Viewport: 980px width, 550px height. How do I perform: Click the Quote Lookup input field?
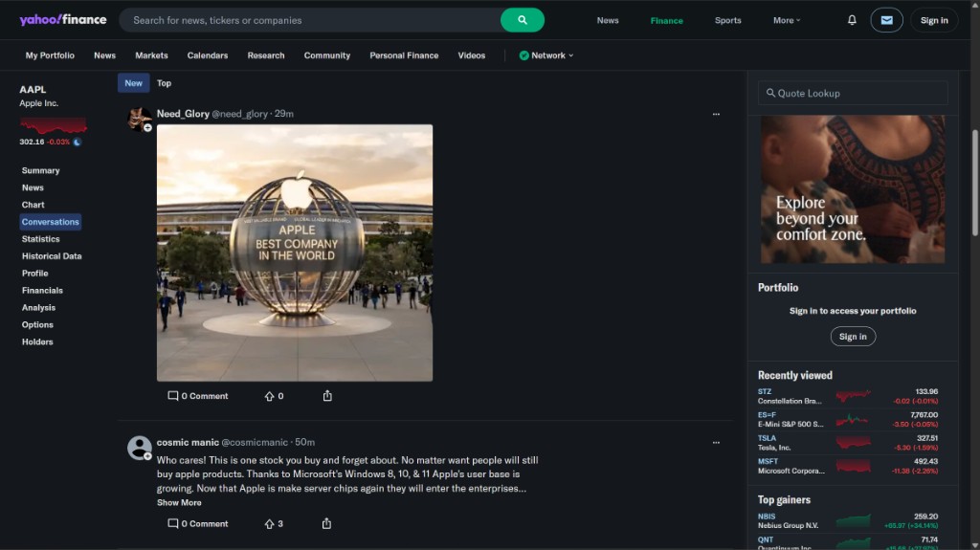tap(853, 93)
